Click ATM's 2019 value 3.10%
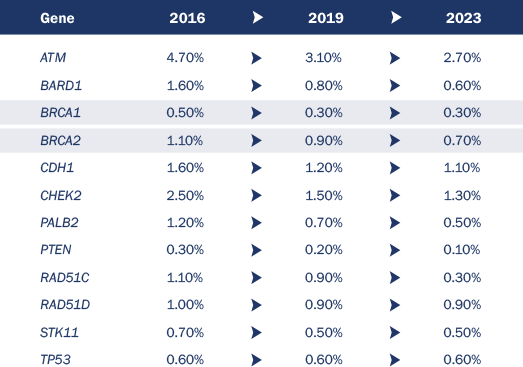523x367 pixels. (x=324, y=58)
